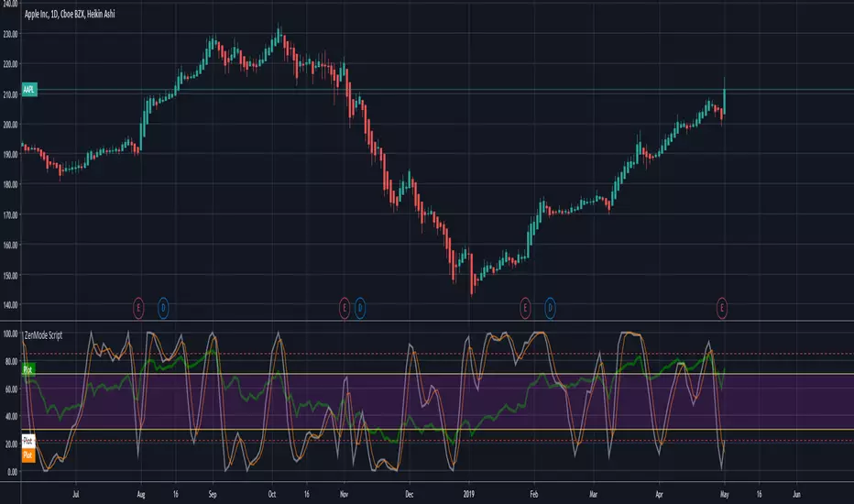Click the 16 date label between Oct and Nov
The height and width of the screenshot is (504, 854).
click(x=307, y=494)
